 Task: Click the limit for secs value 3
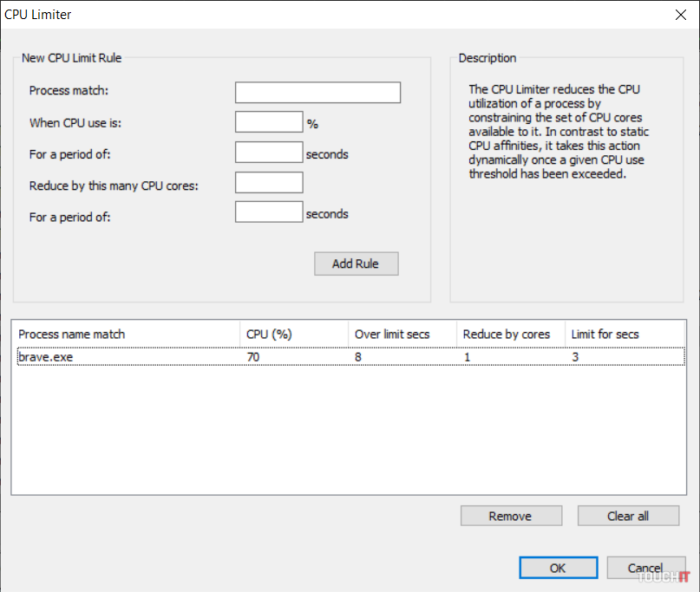tap(575, 356)
